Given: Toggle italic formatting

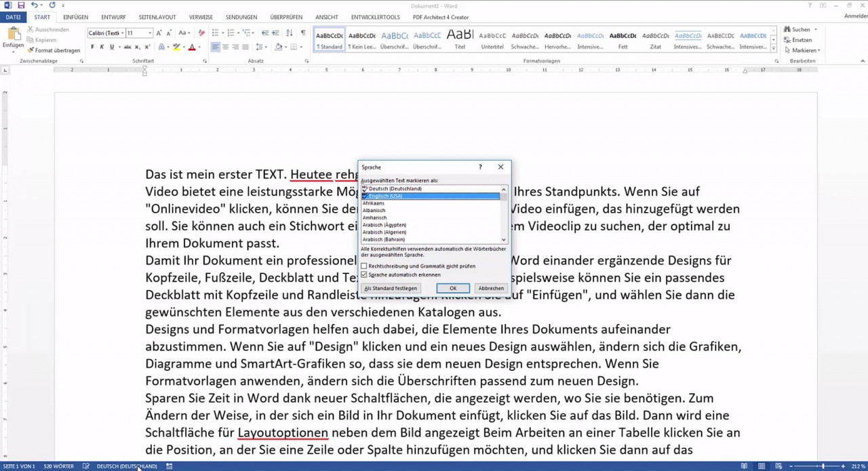Looking at the screenshot, I should click(102, 47).
